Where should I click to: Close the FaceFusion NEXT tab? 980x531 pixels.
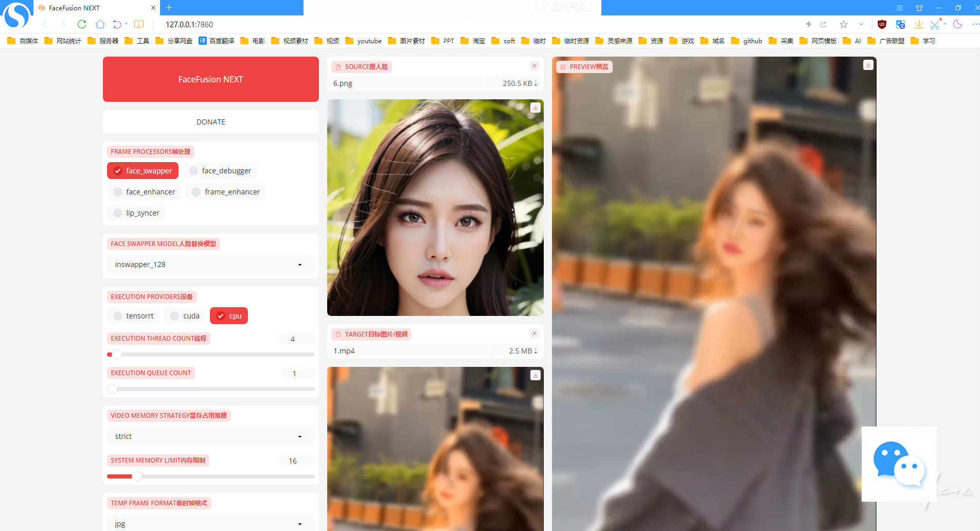click(153, 8)
